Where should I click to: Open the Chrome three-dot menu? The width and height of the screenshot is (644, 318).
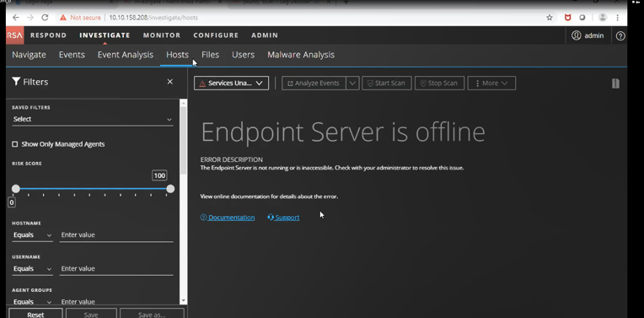pos(617,18)
